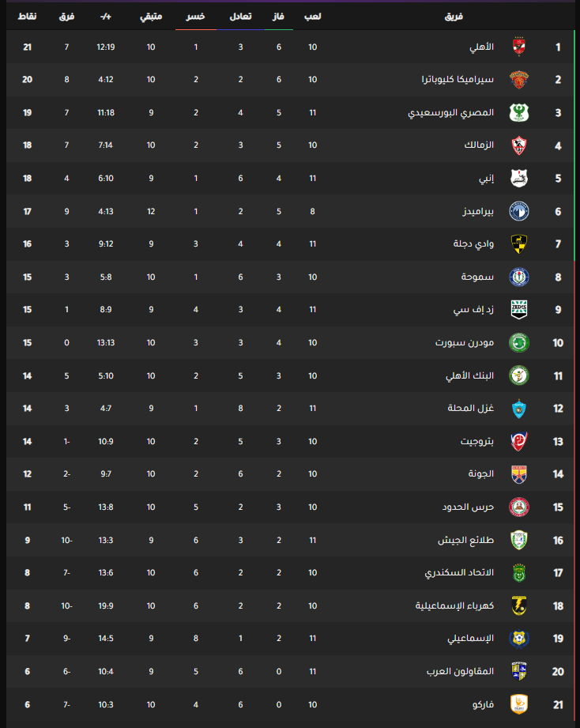The height and width of the screenshot is (728, 580).
Task: Click the ZED FC logo
Action: pyautogui.click(x=518, y=310)
